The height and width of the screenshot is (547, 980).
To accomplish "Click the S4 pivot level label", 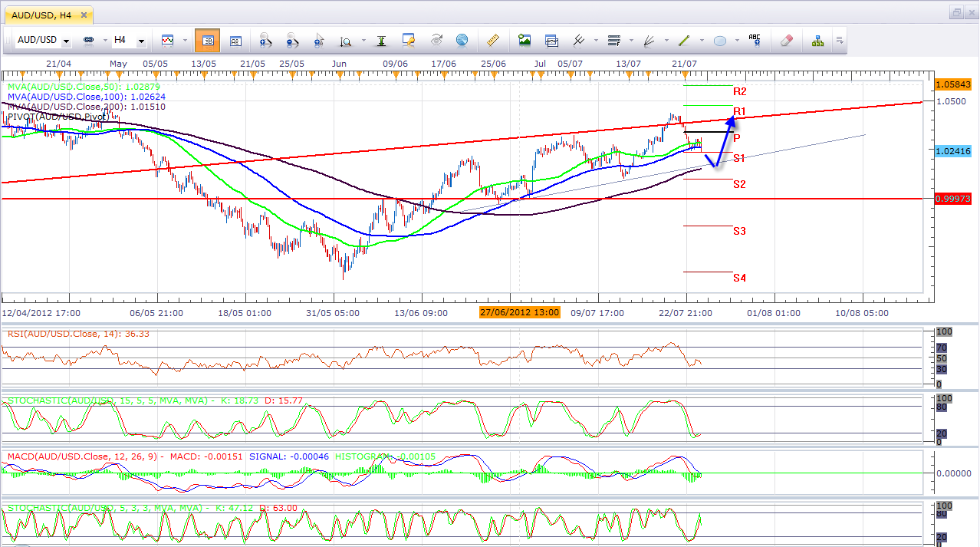I will pyautogui.click(x=740, y=278).
